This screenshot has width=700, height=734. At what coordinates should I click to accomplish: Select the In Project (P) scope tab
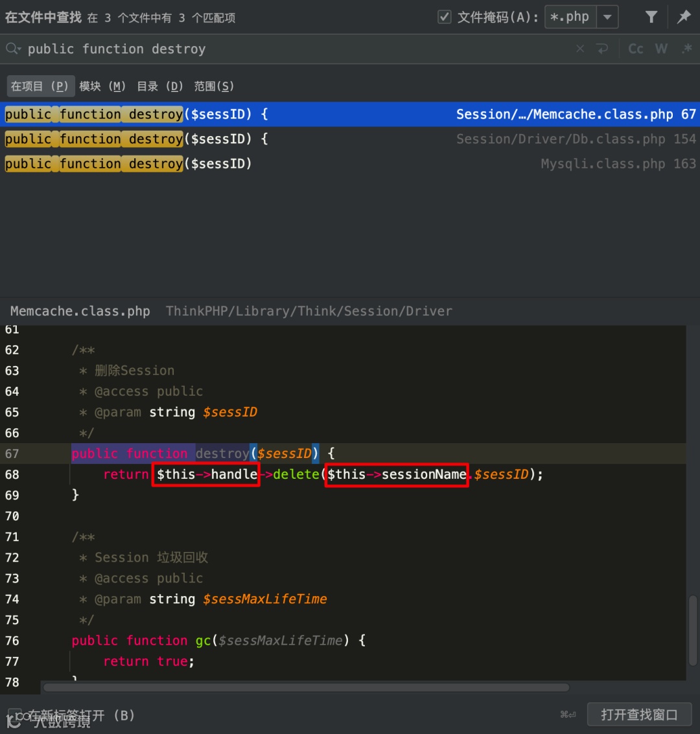40,86
